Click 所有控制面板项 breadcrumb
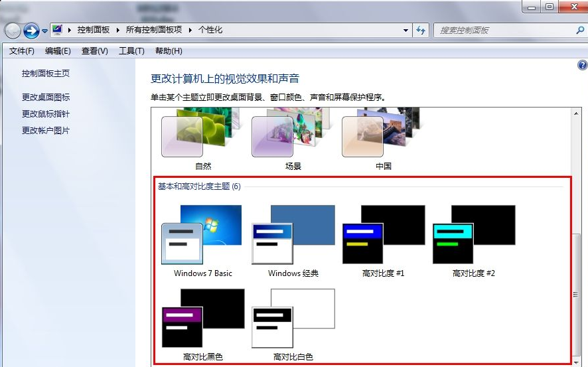This screenshot has width=588, height=367. (154, 30)
